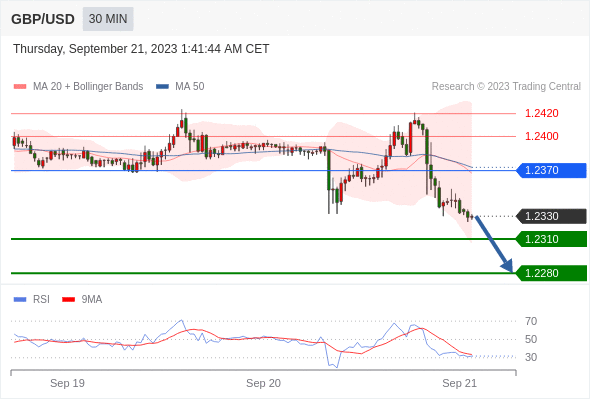Image resolution: width=590 pixels, height=400 pixels.
Task: Click the chart timestamp Thursday, September 21, 2023
Action: (x=141, y=49)
